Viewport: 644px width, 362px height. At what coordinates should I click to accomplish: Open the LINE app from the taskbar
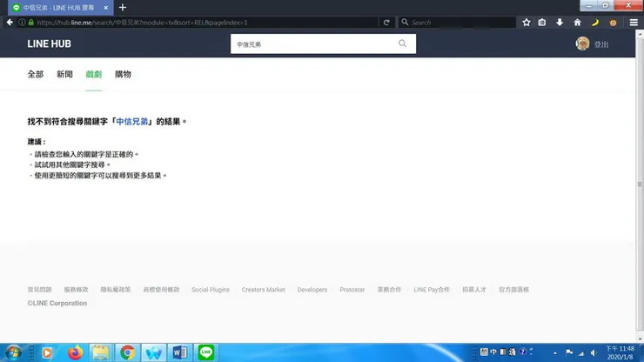click(x=205, y=352)
